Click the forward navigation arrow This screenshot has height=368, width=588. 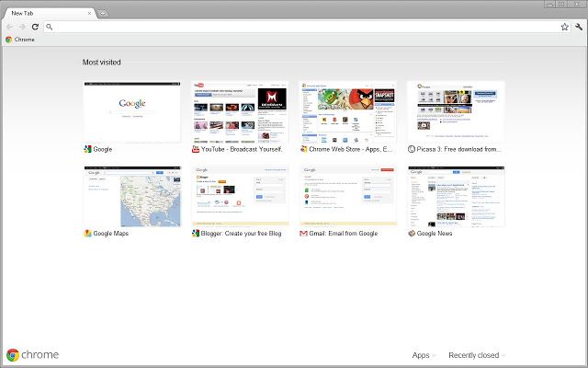pos(22,27)
